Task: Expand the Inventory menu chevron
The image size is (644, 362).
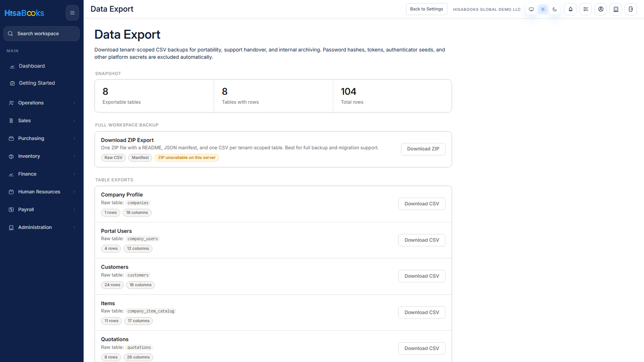Action: click(x=74, y=156)
